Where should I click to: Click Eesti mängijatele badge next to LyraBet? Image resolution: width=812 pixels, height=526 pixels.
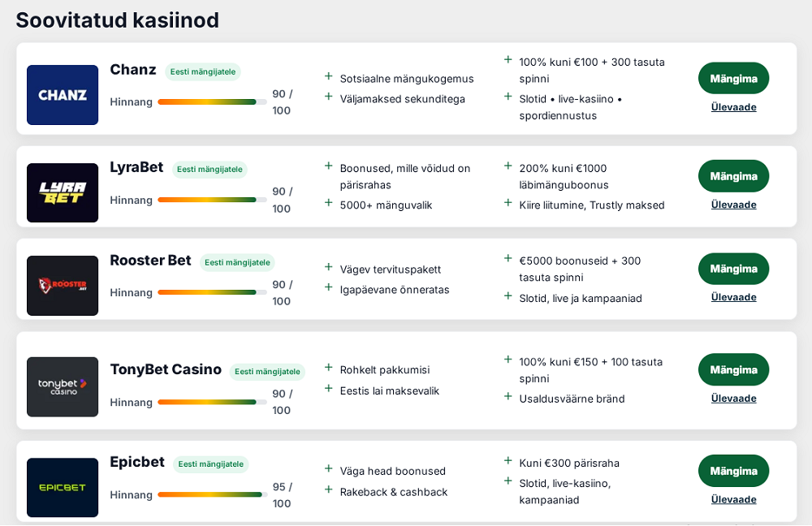[x=209, y=170]
